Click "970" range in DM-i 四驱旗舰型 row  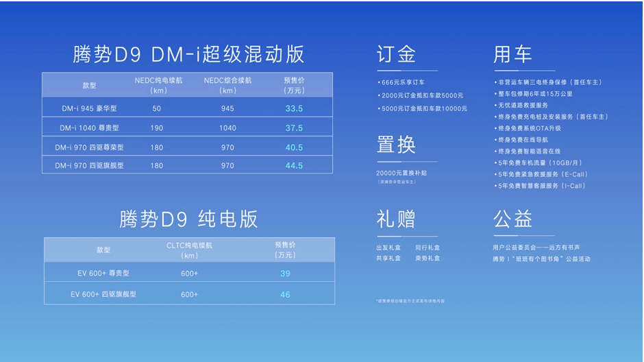[x=227, y=166]
